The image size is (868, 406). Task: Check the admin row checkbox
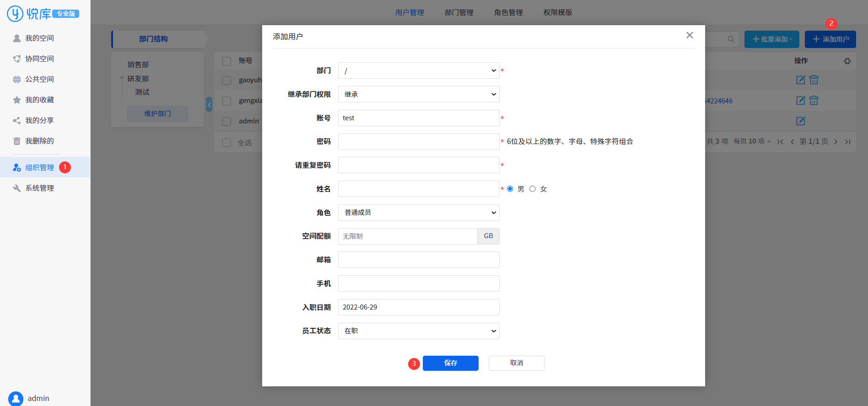tap(226, 121)
